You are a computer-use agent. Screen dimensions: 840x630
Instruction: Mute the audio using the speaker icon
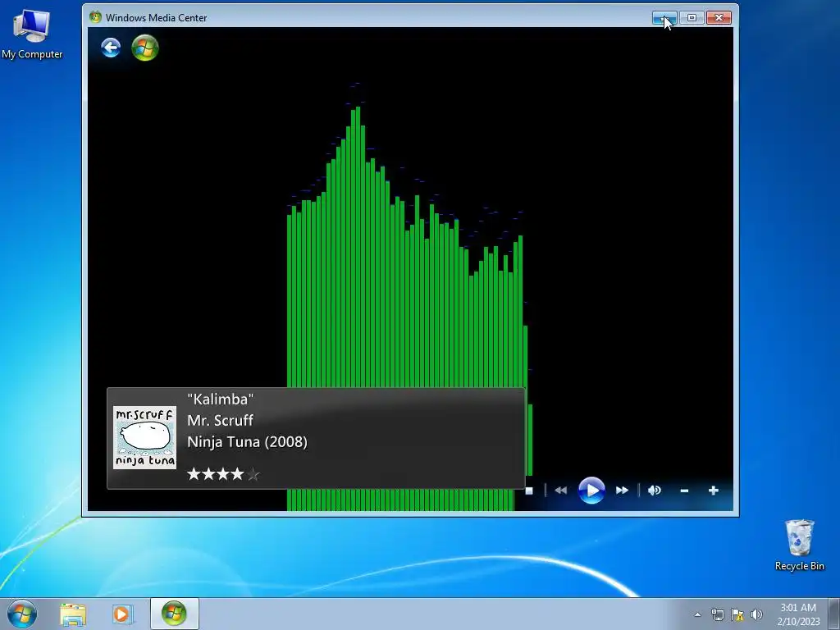coord(655,491)
